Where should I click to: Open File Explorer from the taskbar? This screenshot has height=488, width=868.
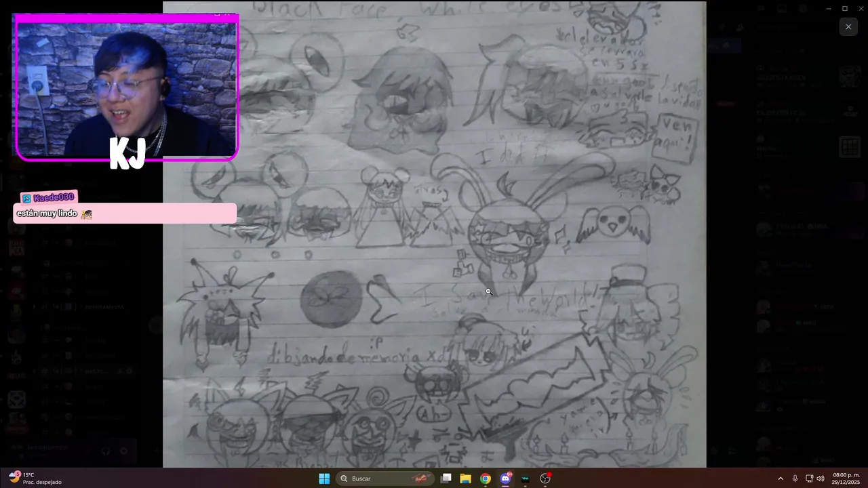(465, 479)
